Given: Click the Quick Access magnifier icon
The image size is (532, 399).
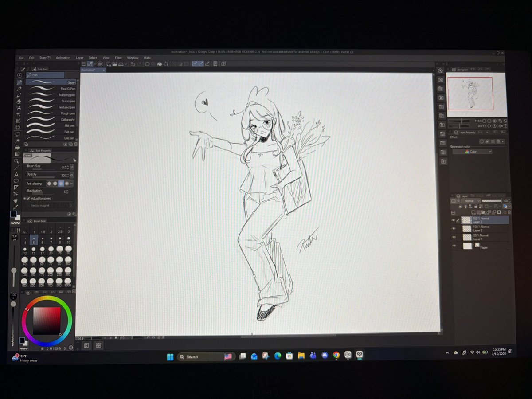Looking at the screenshot, I should coord(440,71).
